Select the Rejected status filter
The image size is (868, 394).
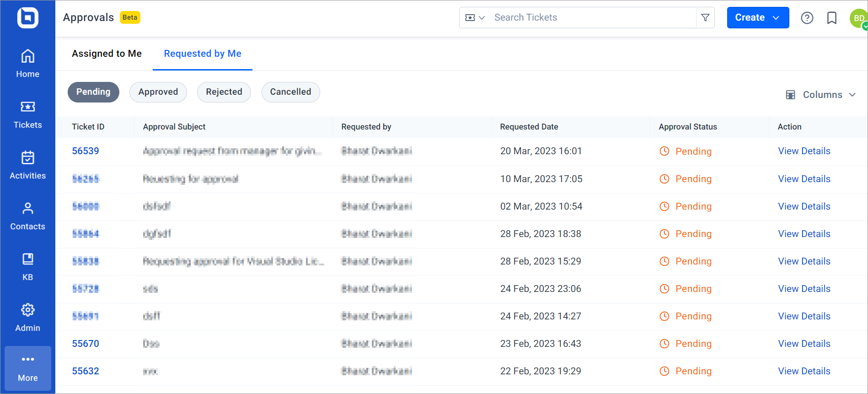coord(224,92)
